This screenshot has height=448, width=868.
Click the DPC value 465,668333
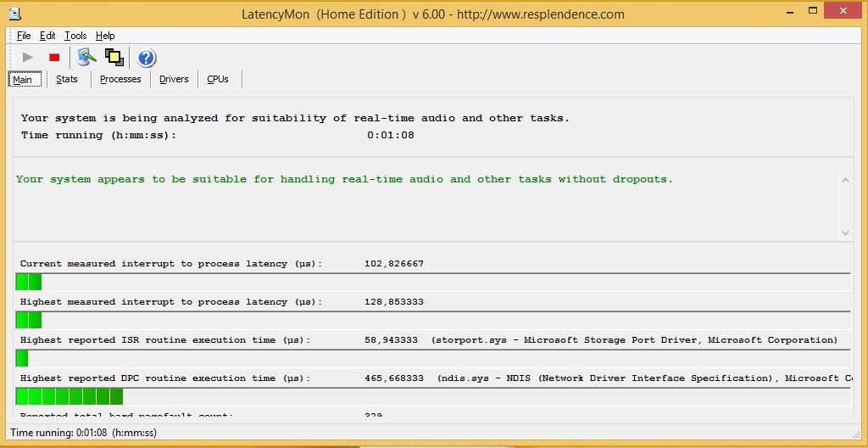[x=393, y=378]
